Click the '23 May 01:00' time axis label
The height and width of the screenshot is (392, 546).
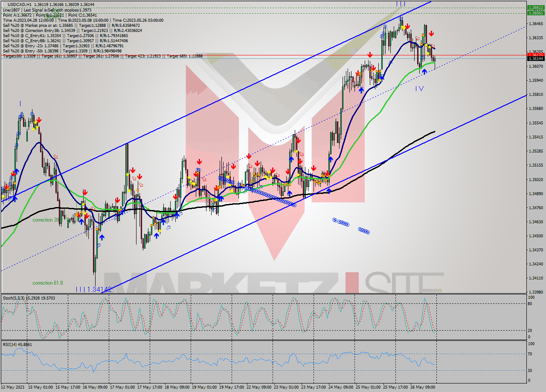(x=286, y=387)
